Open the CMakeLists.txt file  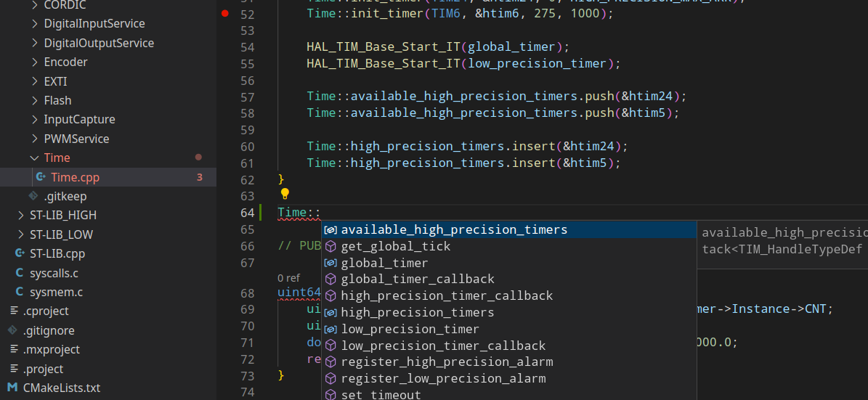(x=108, y=388)
